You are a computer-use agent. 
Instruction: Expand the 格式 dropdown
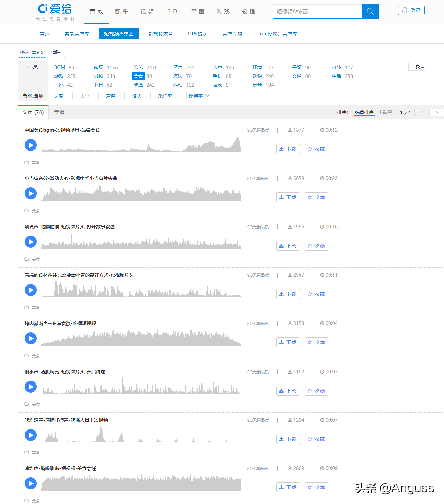[x=140, y=96]
